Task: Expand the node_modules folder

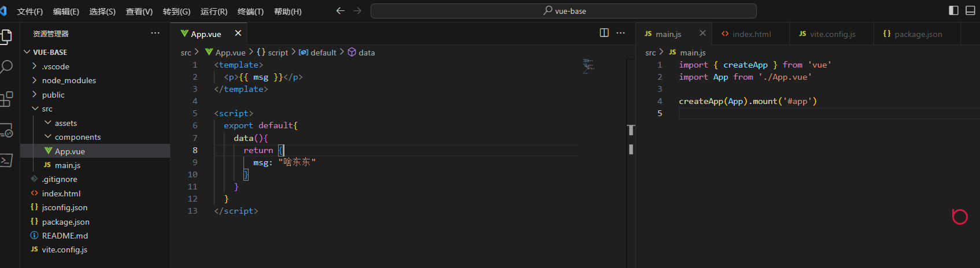Action: tap(69, 80)
